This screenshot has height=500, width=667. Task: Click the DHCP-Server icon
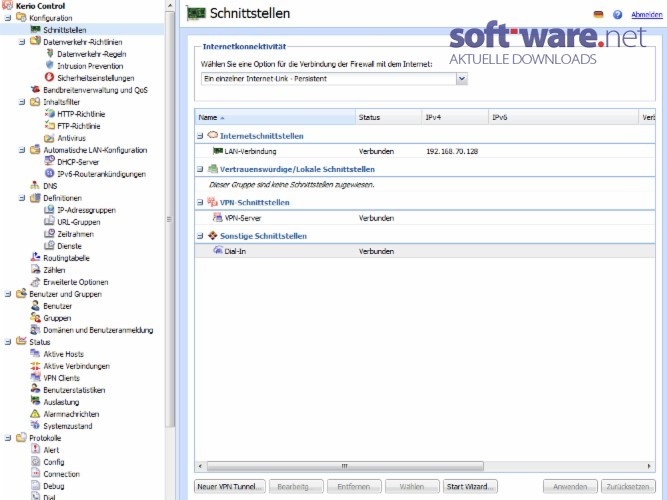pos(50,162)
